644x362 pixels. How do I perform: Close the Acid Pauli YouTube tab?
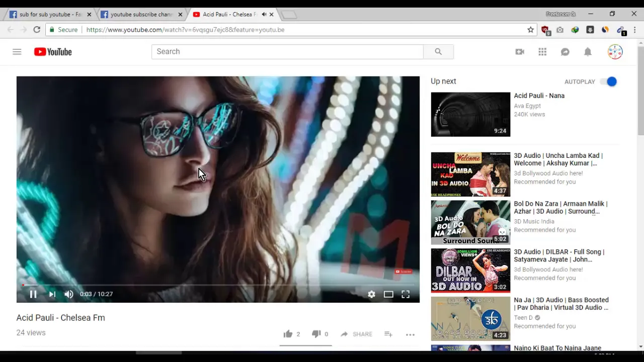[272, 15]
